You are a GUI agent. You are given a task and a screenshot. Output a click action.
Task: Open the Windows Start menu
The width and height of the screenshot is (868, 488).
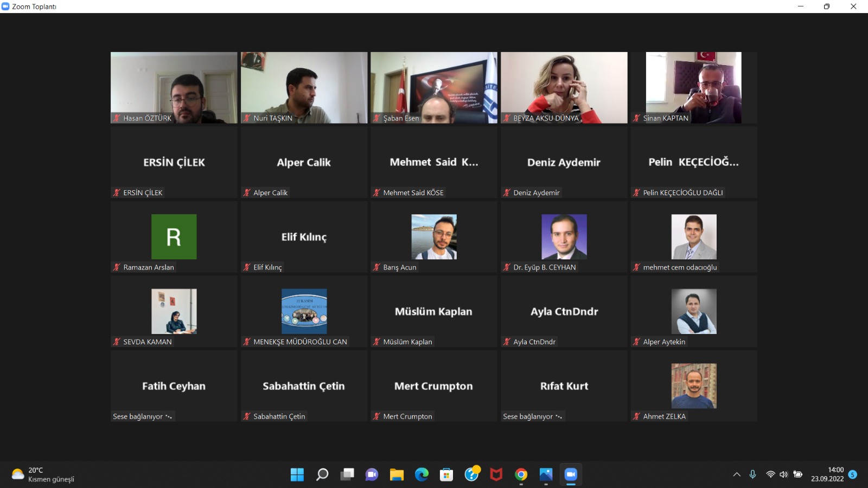[297, 474]
